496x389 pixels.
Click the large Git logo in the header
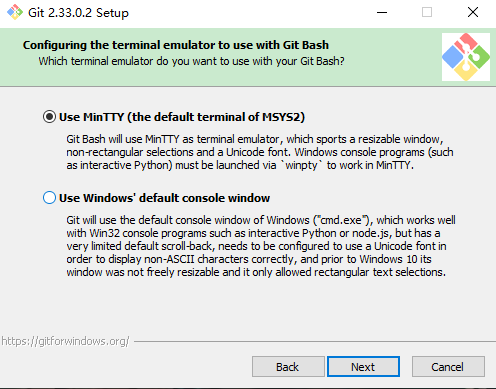click(x=466, y=57)
